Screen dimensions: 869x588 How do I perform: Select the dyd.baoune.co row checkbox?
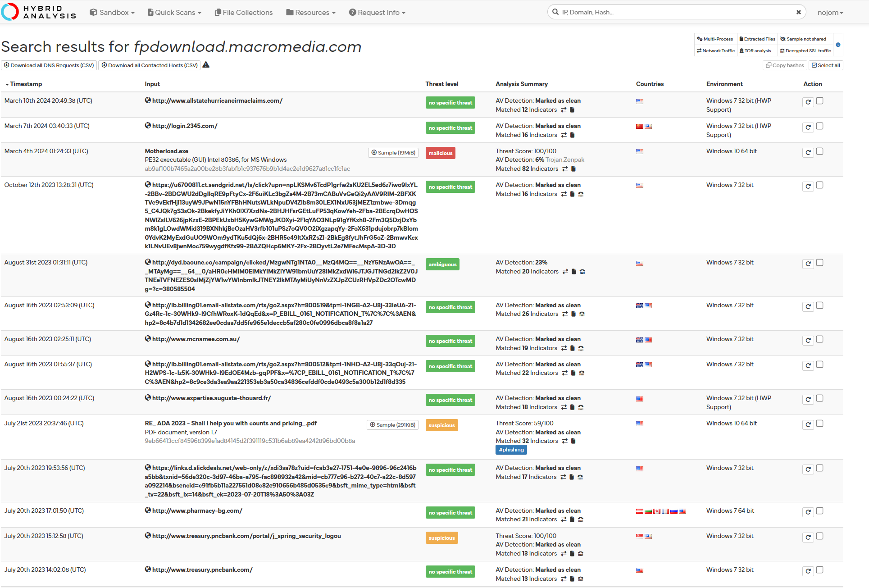(x=820, y=263)
